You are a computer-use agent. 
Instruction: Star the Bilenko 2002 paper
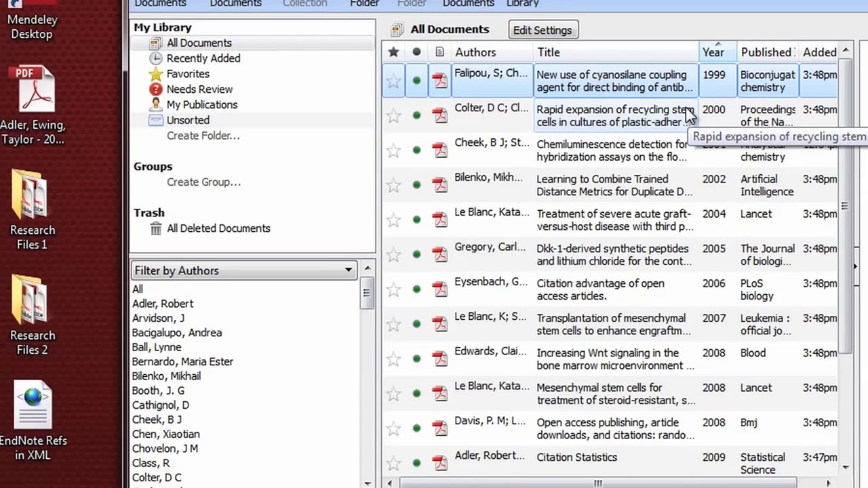(x=393, y=185)
